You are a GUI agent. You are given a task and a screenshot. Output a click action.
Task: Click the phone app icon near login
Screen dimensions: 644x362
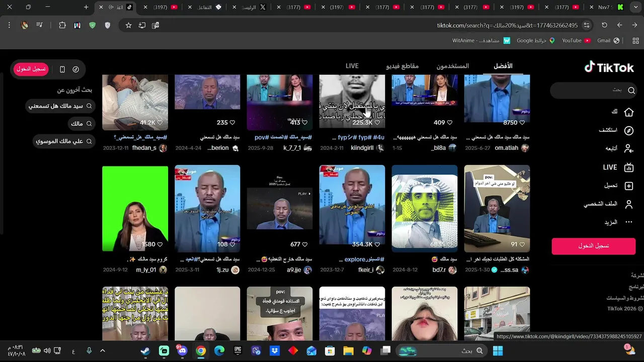coord(62,69)
